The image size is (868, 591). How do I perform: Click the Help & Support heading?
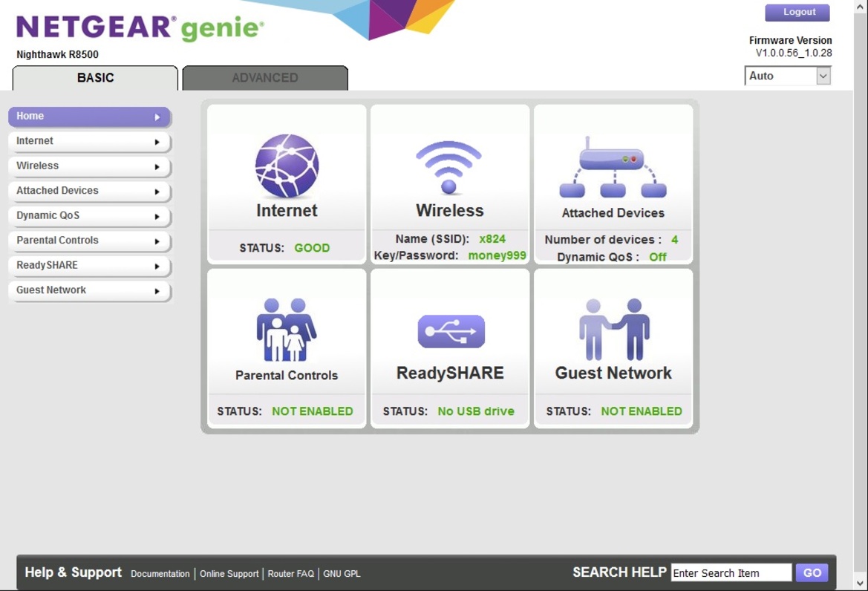(x=73, y=572)
